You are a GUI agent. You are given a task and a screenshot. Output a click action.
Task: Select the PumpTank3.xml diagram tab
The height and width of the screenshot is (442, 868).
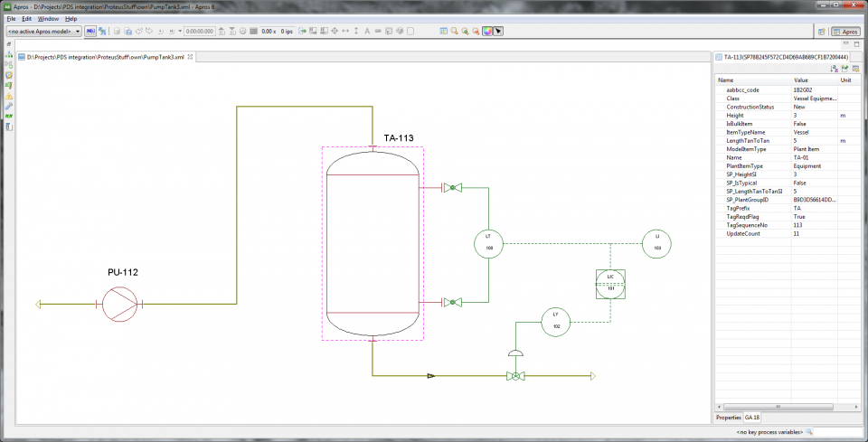coord(105,56)
